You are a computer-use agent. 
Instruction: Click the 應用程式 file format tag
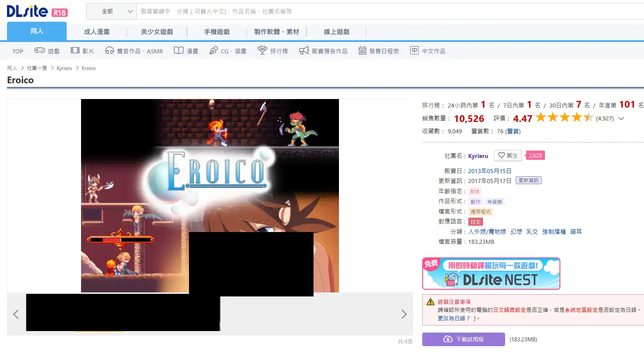pyautogui.click(x=480, y=212)
